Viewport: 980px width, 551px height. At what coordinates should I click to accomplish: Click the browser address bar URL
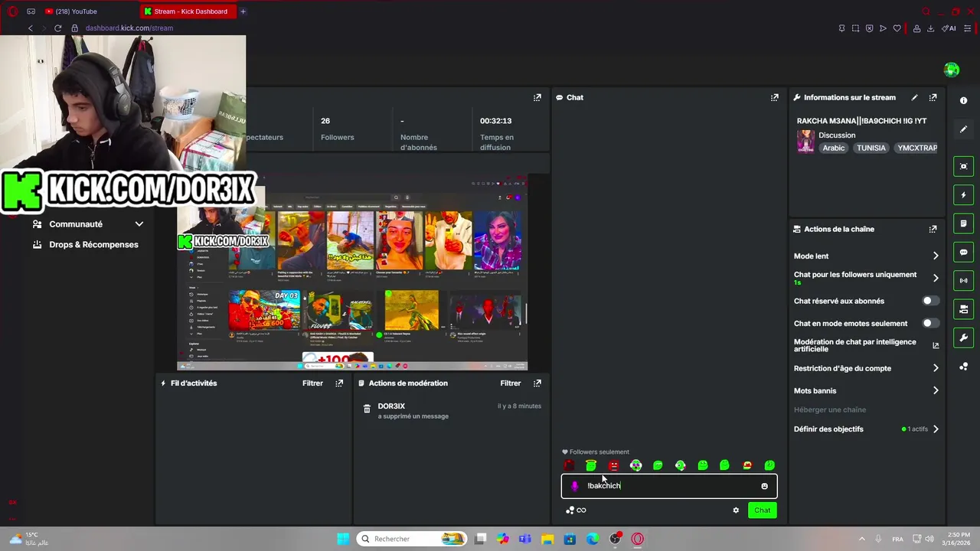pyautogui.click(x=129, y=28)
